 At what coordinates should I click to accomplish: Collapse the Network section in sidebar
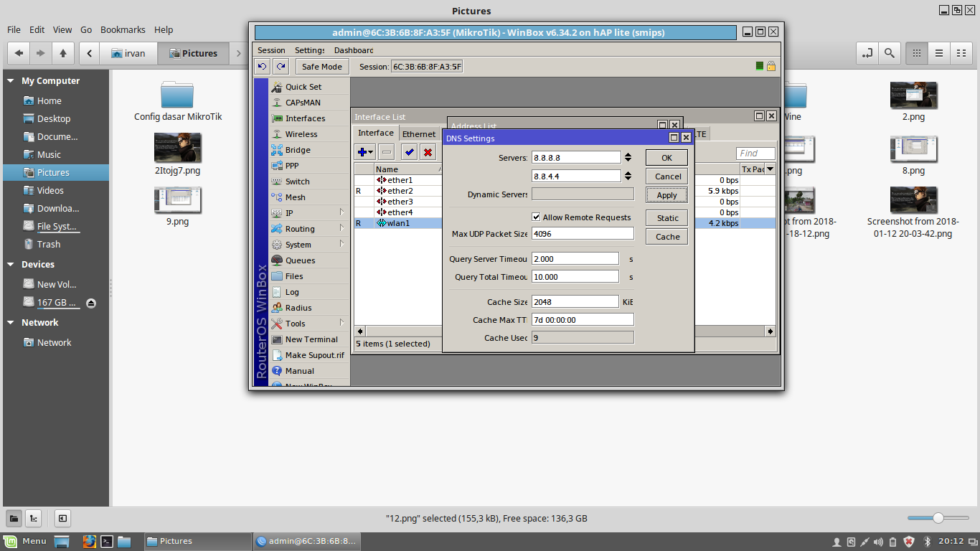point(11,323)
